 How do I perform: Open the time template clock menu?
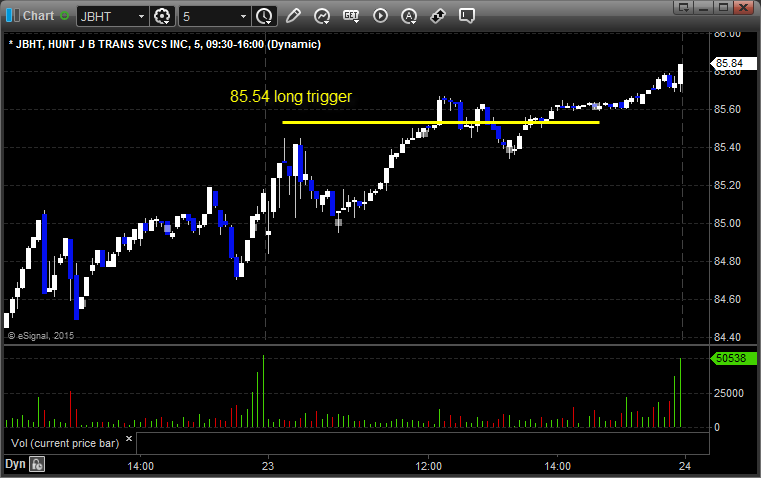(x=265, y=16)
